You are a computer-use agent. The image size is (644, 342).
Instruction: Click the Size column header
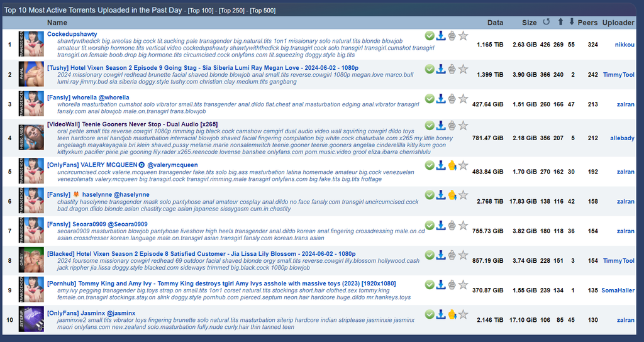530,23
